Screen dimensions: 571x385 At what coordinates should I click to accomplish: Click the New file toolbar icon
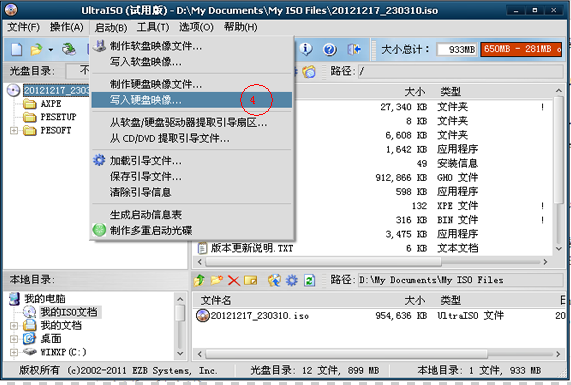[16, 49]
